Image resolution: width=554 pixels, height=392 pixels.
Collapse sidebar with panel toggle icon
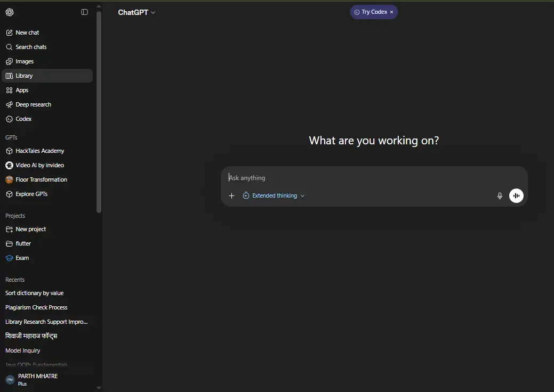coord(84,12)
